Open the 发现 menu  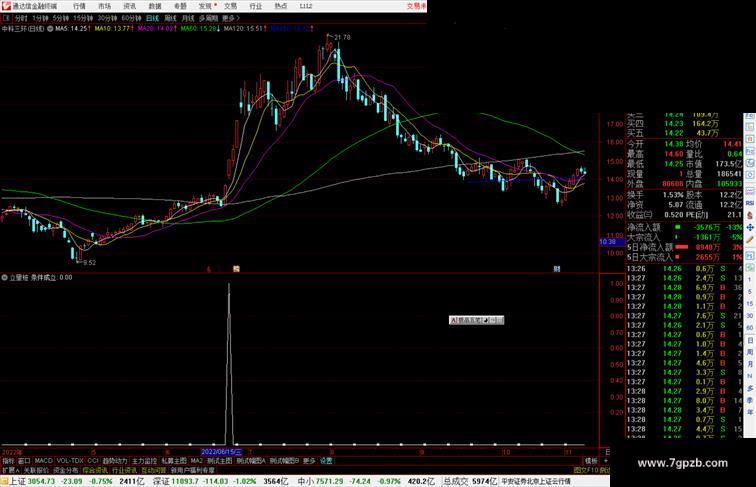coord(205,6)
